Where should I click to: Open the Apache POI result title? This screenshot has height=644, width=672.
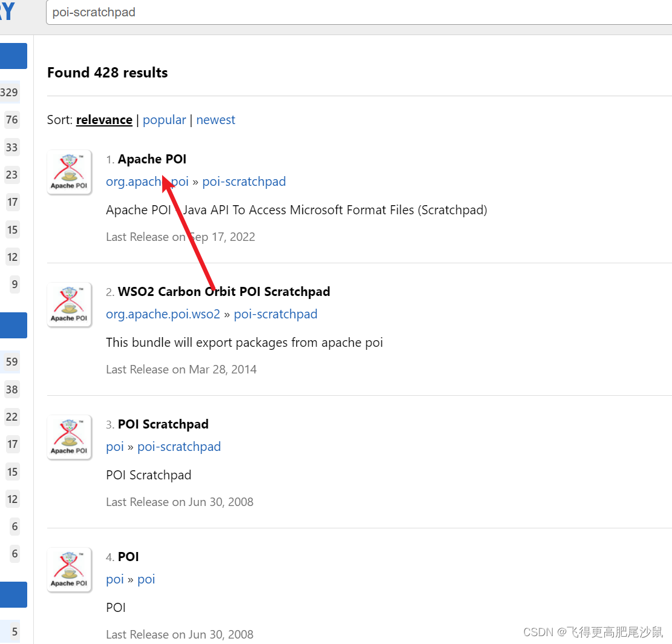tap(152, 159)
